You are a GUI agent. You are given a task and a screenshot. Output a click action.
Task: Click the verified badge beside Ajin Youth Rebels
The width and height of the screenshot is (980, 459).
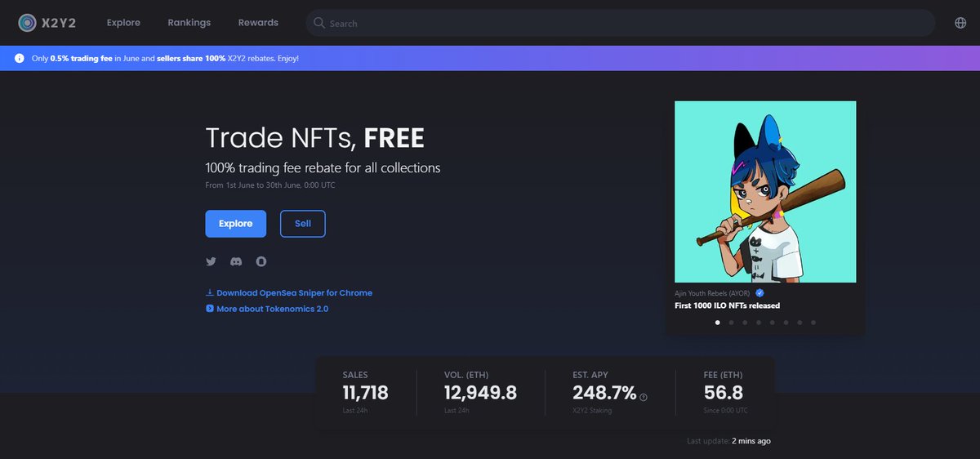[x=759, y=292]
